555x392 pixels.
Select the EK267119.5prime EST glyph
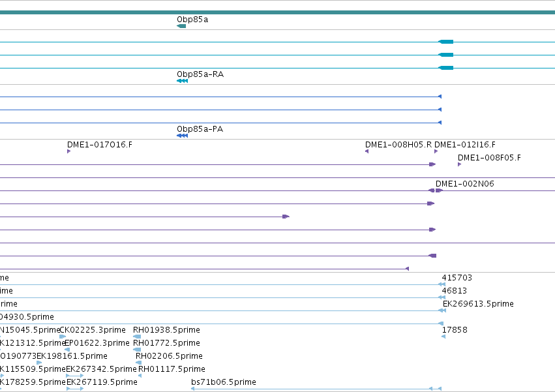pos(75,389)
